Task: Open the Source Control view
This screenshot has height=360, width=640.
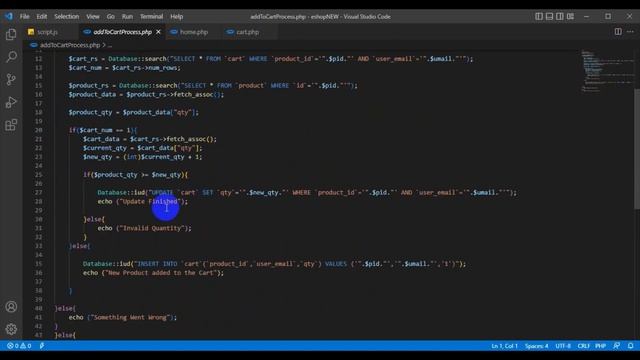Action: 11,80
